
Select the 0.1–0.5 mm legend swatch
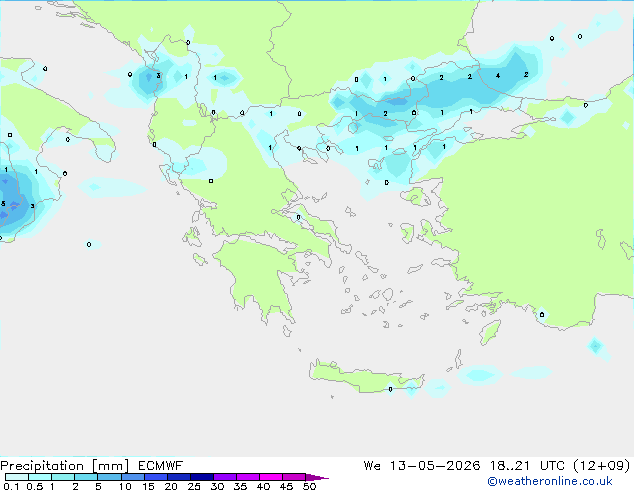coord(17,477)
